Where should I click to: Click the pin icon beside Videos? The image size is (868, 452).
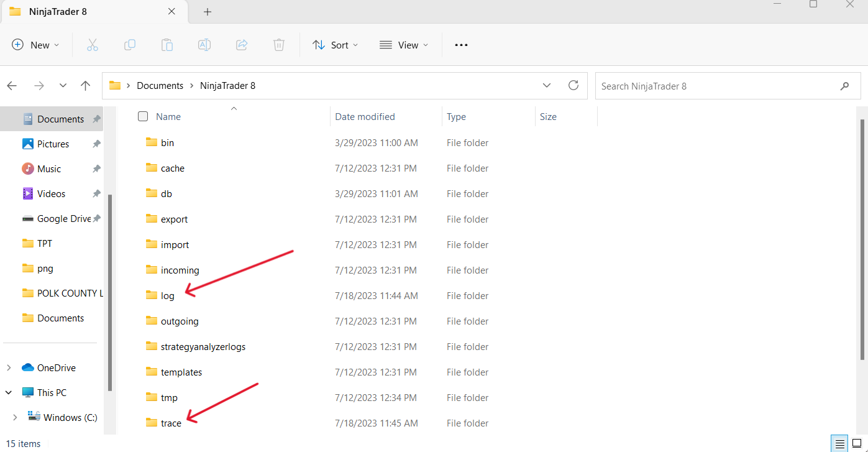[x=96, y=193]
